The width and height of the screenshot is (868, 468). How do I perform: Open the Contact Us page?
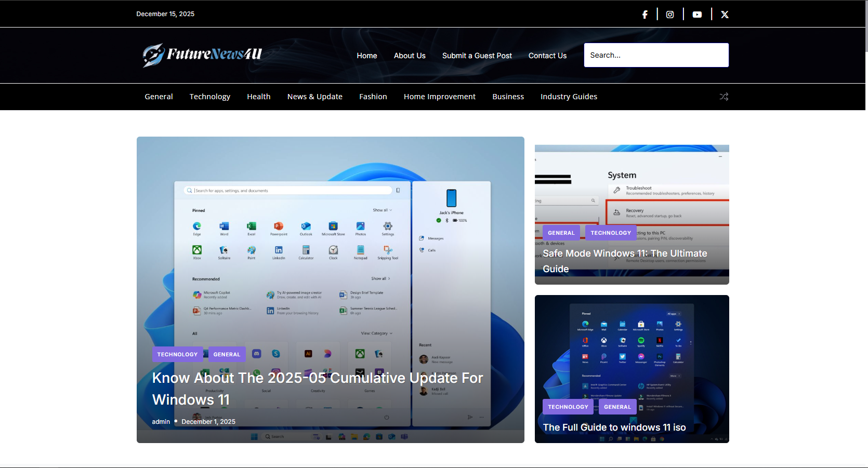tap(547, 56)
